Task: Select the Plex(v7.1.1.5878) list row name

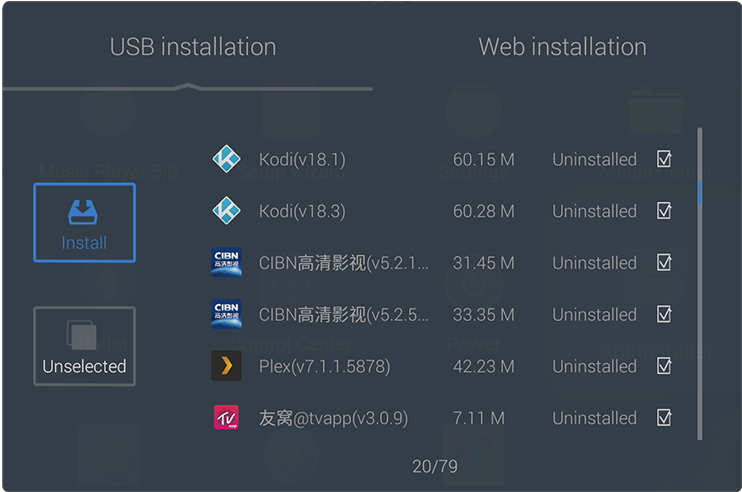Action: pyautogui.click(x=325, y=366)
